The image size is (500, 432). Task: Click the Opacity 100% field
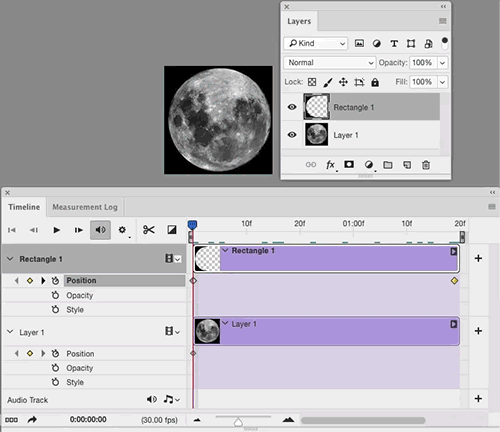[x=423, y=63]
